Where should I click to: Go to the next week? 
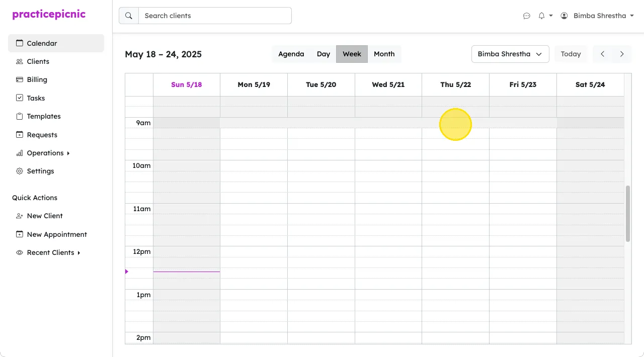(622, 54)
